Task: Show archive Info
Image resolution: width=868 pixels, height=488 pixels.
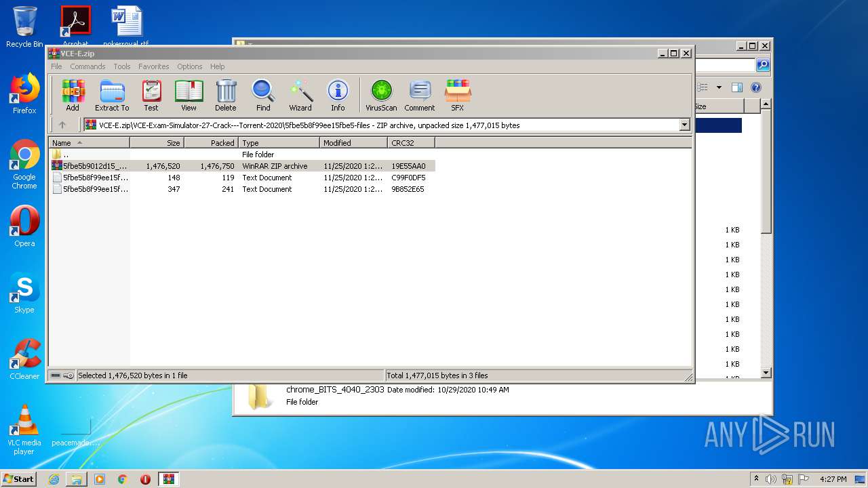Action: click(x=338, y=95)
